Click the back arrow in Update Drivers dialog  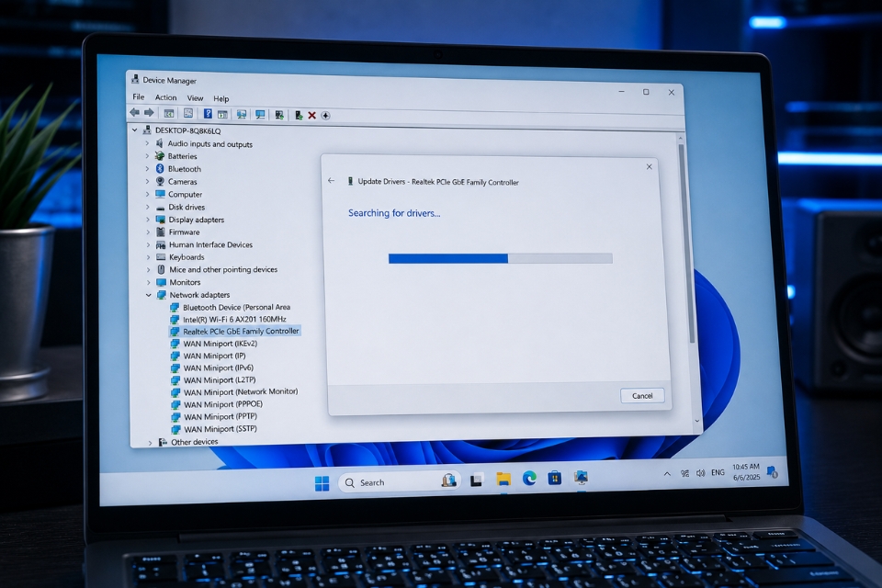click(x=332, y=181)
